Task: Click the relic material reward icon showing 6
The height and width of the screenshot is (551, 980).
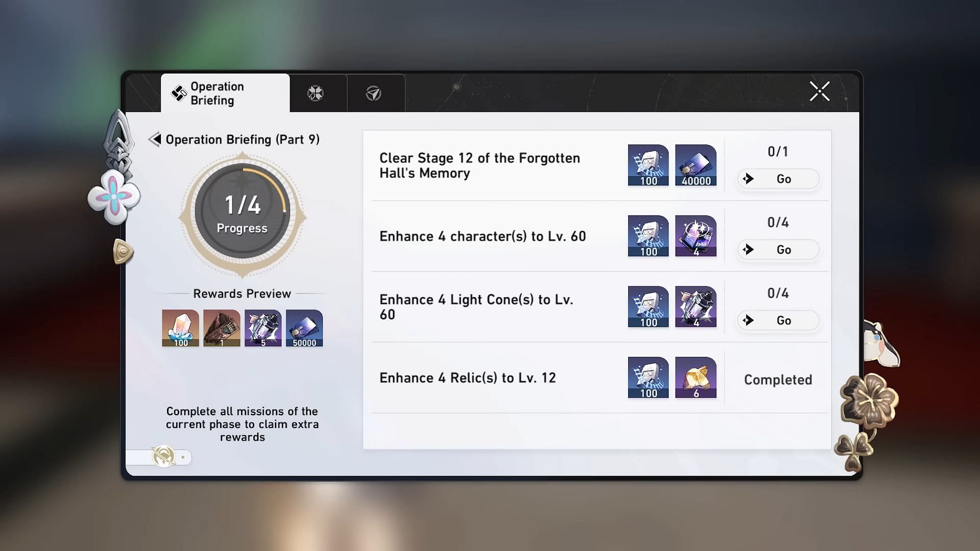Action: (x=695, y=377)
